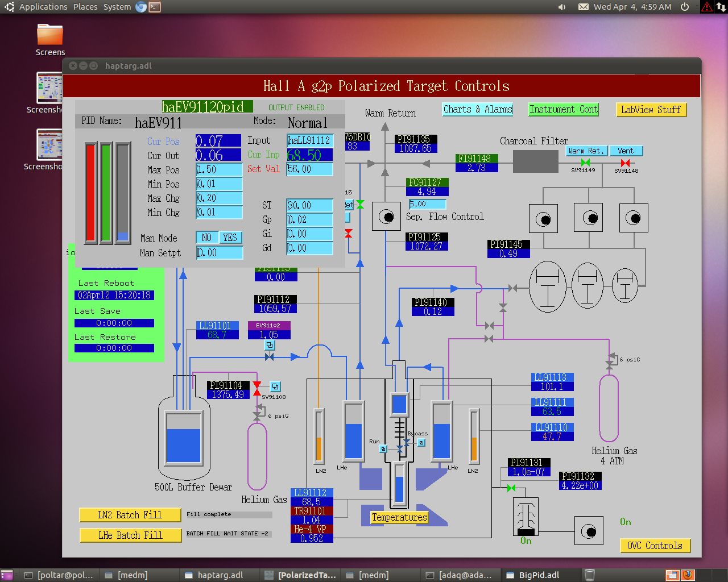Viewport: 728px width, 582px height.
Task: Click the right pump under Charcoal Filter
Action: point(634,218)
